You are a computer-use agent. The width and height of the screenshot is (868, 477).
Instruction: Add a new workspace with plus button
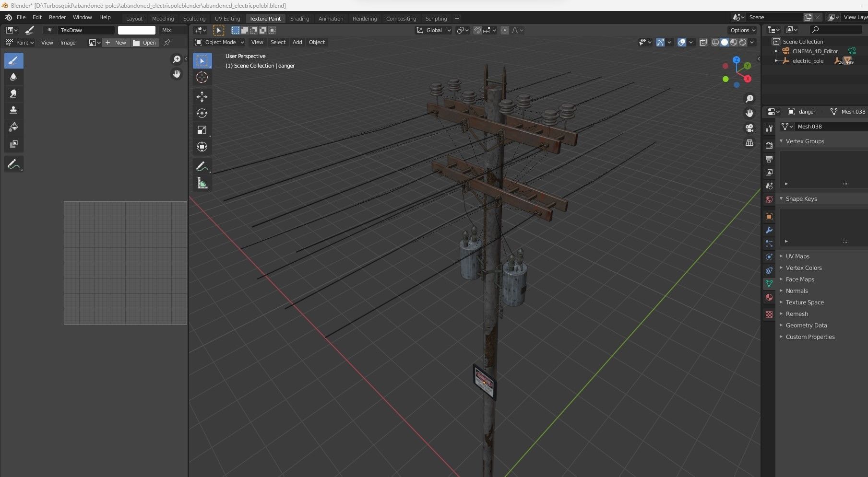(x=457, y=19)
